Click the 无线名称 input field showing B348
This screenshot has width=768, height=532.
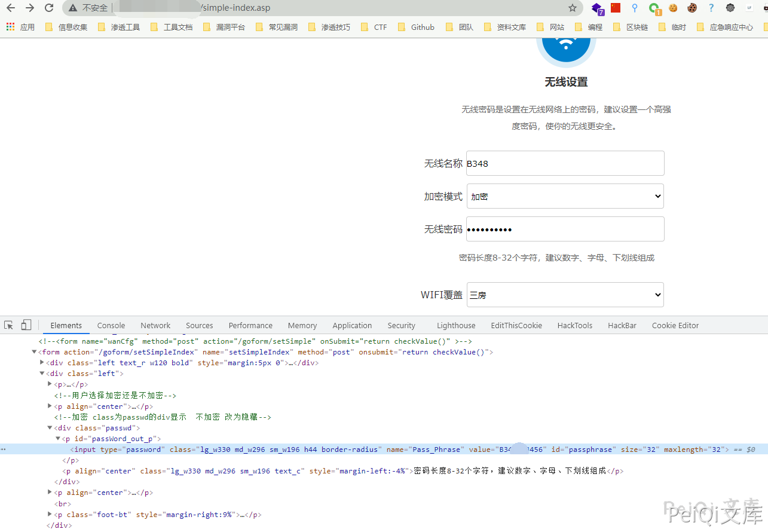point(564,163)
